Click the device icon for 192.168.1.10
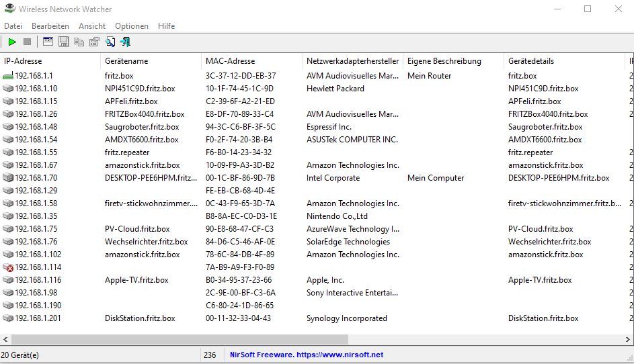The height and width of the screenshot is (364, 634). [8, 89]
